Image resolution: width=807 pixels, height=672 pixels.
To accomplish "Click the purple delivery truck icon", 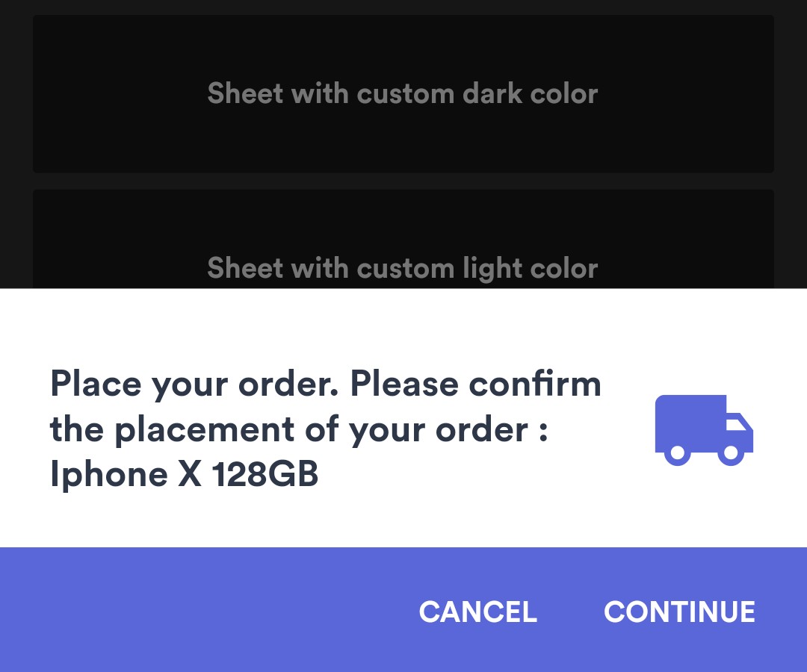I will pyautogui.click(x=703, y=430).
